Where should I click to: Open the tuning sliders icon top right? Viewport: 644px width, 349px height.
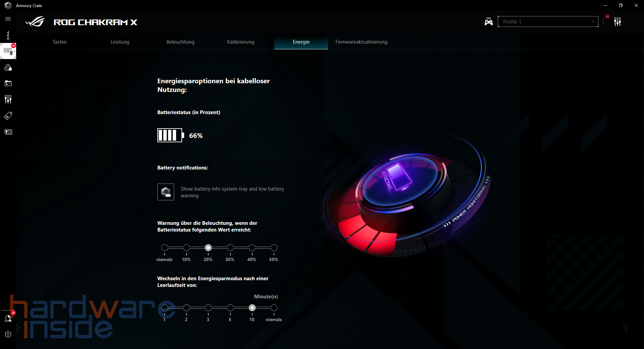coord(618,21)
